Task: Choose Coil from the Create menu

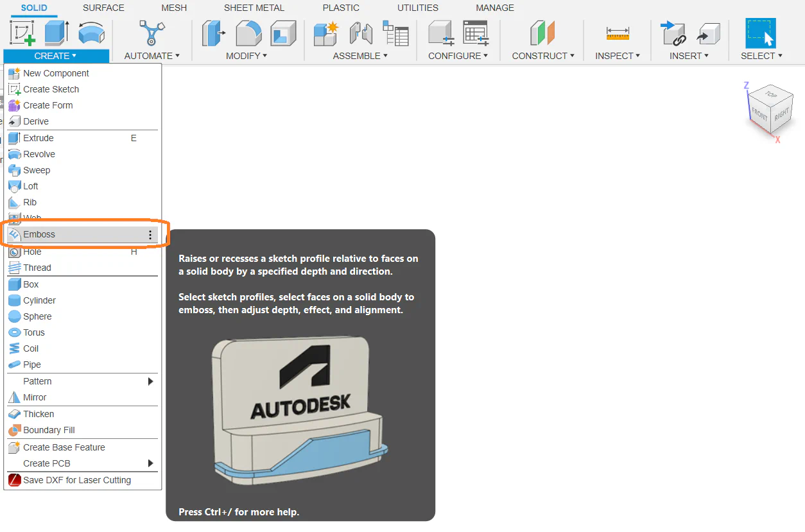Action: (82, 348)
